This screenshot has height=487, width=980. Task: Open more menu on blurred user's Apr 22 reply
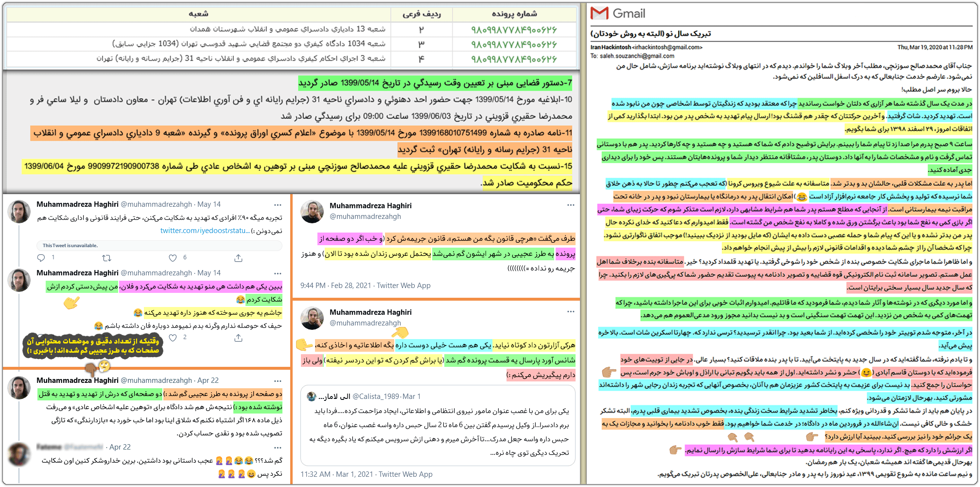click(278, 447)
